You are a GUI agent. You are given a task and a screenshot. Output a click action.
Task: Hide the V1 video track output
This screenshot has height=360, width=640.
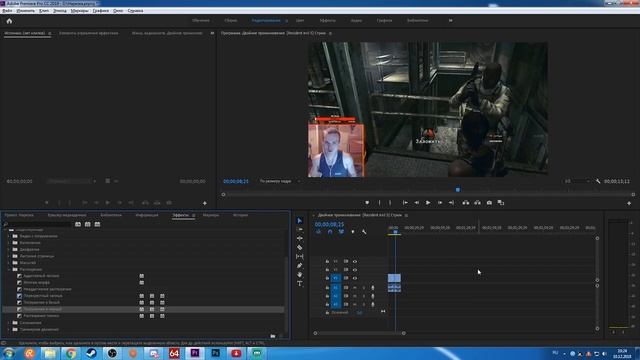click(355, 278)
